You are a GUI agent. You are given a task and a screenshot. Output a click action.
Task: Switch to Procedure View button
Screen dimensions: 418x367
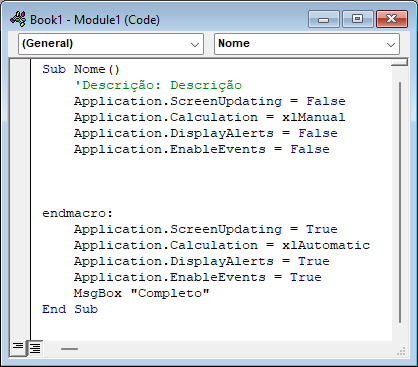coord(18,347)
